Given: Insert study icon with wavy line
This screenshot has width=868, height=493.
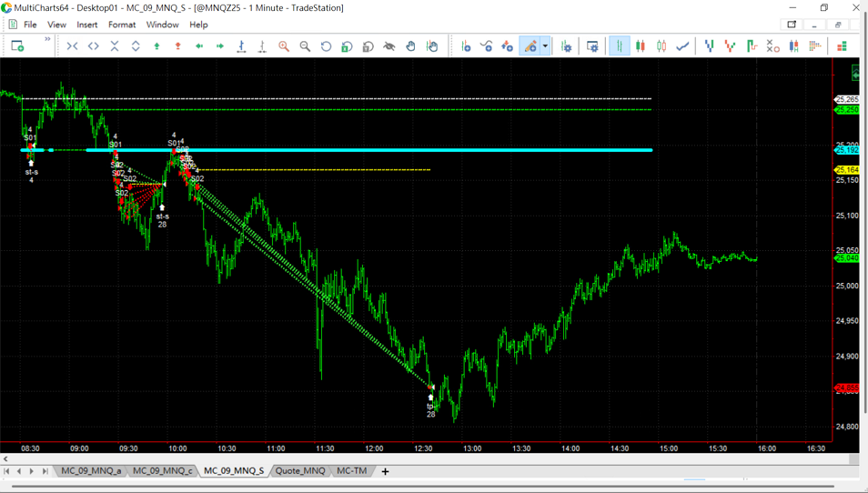Looking at the screenshot, I should point(486,46).
